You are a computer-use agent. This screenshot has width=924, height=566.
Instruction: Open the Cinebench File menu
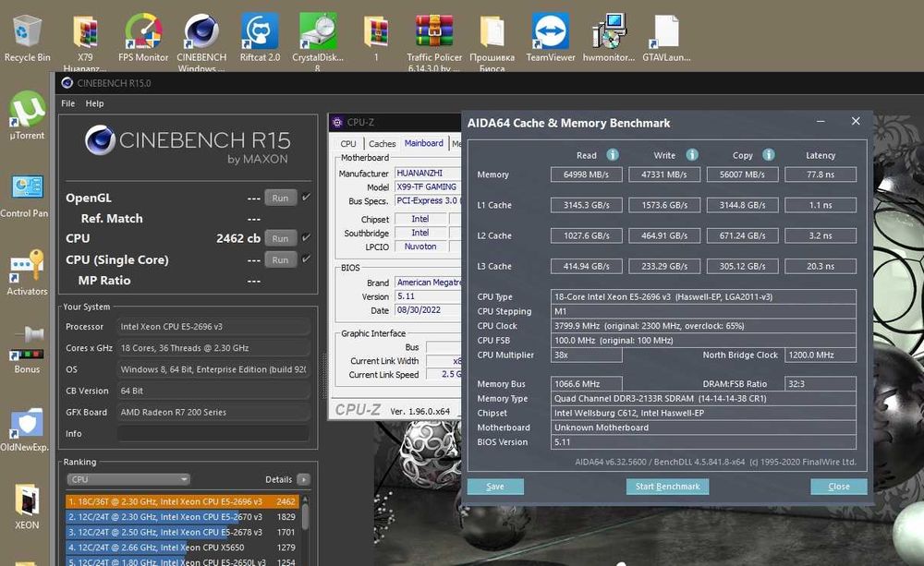(x=67, y=103)
